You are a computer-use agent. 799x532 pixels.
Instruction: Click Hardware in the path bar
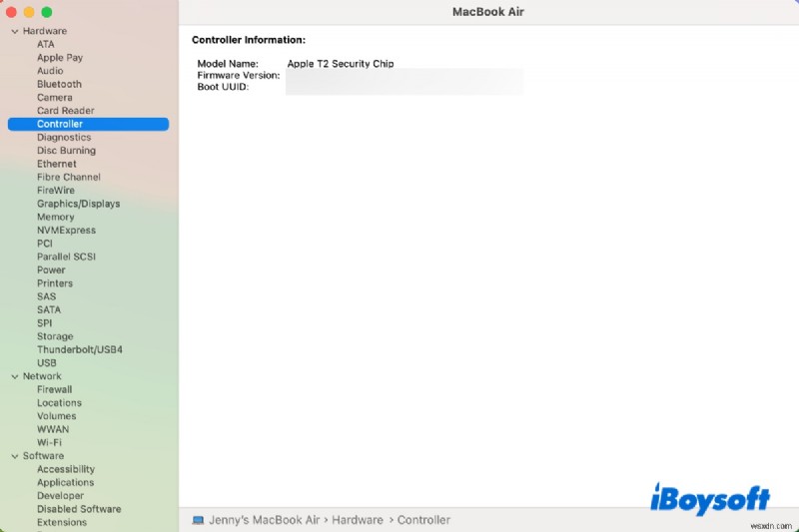click(358, 520)
